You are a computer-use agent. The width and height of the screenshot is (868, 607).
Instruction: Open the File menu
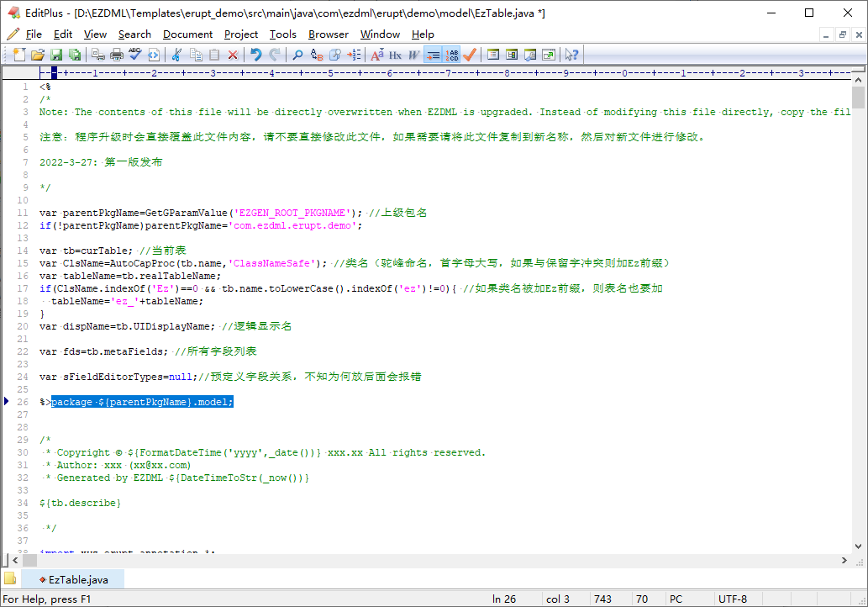coord(34,34)
